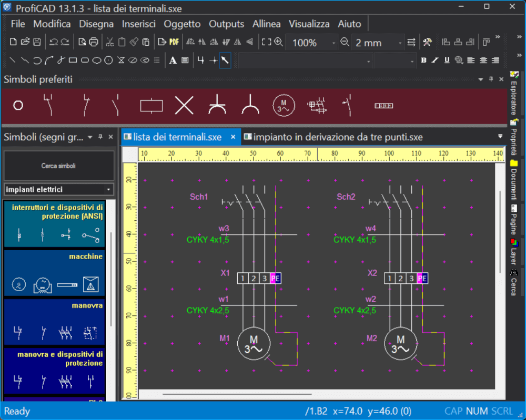Open the 2 mm grid size dropdown
Viewport: 526px width, 420px height.
[x=400, y=43]
